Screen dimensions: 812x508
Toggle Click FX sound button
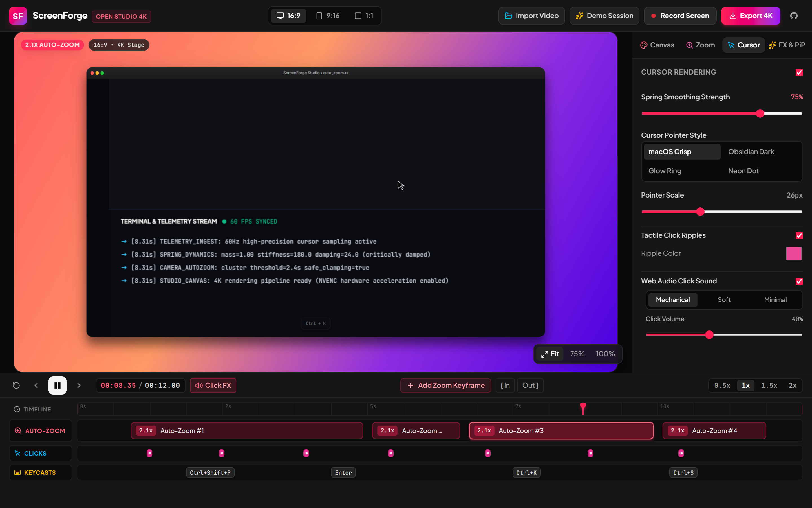pos(213,385)
